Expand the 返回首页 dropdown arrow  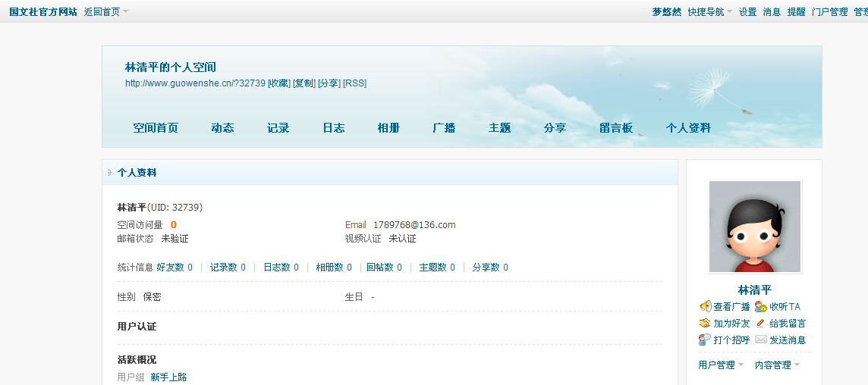click(125, 11)
